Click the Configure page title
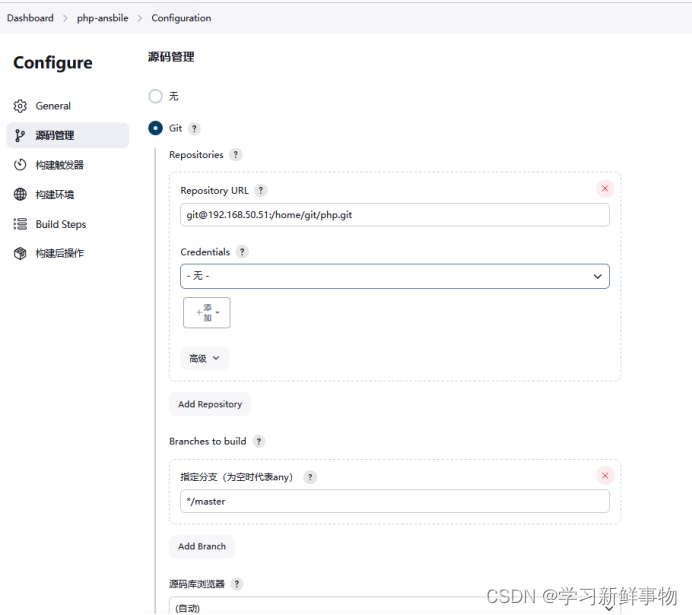The height and width of the screenshot is (615, 692). tap(53, 63)
